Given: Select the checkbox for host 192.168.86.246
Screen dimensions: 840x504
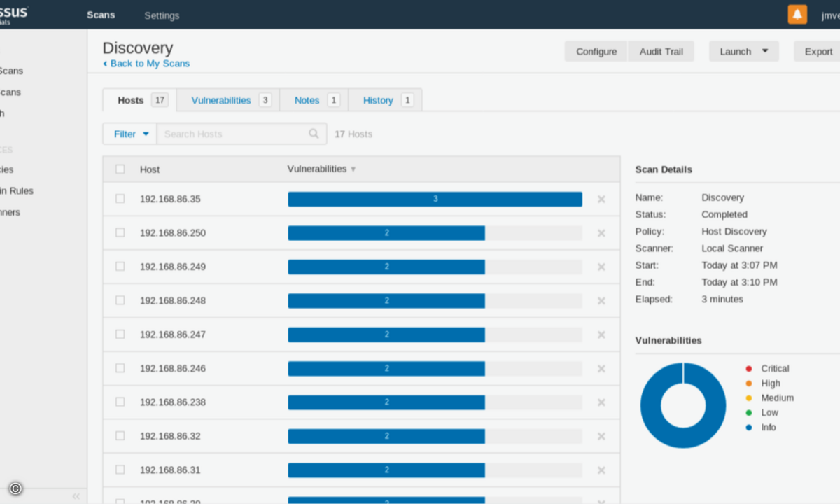Looking at the screenshot, I should coord(120,368).
